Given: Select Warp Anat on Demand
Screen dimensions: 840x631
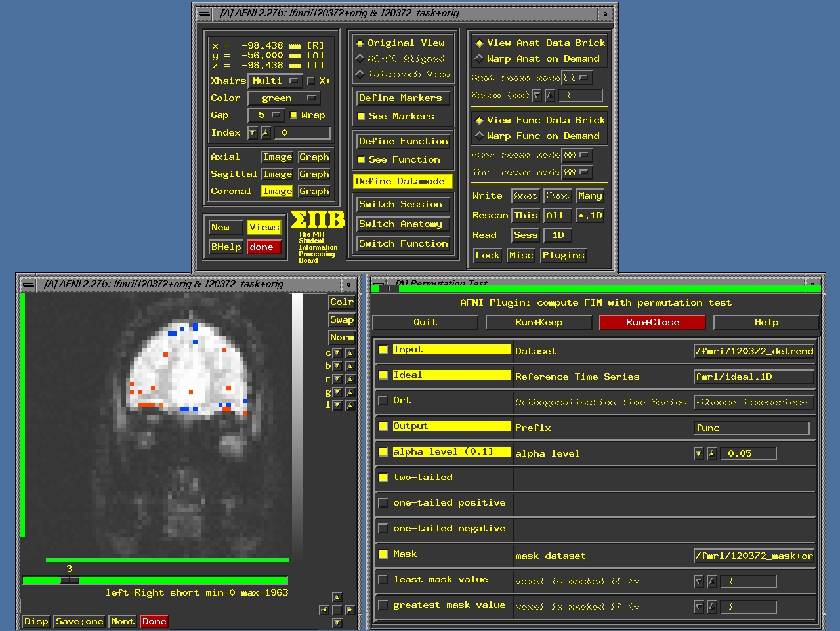Looking at the screenshot, I should point(479,59).
